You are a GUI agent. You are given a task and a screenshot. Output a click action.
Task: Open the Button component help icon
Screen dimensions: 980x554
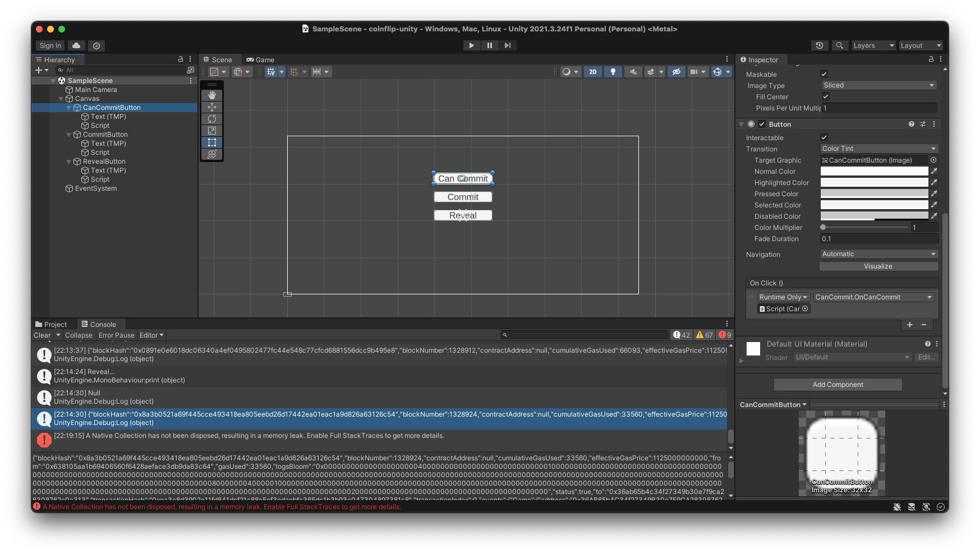(x=912, y=124)
